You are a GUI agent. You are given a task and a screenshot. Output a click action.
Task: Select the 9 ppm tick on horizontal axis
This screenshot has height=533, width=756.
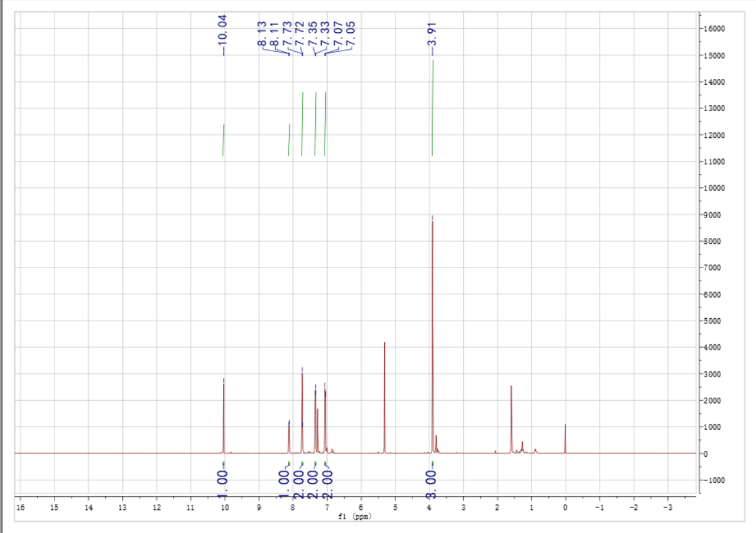tap(259, 507)
